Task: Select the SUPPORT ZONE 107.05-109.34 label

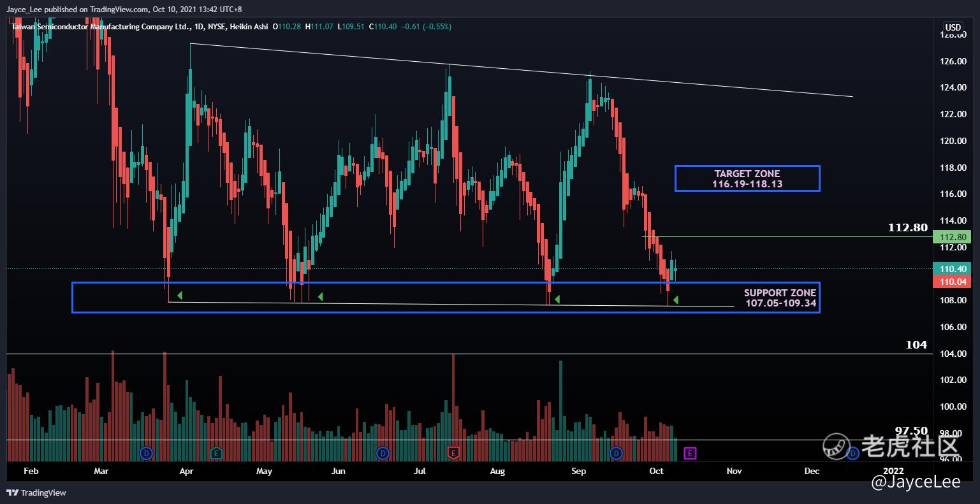Action: pos(780,298)
